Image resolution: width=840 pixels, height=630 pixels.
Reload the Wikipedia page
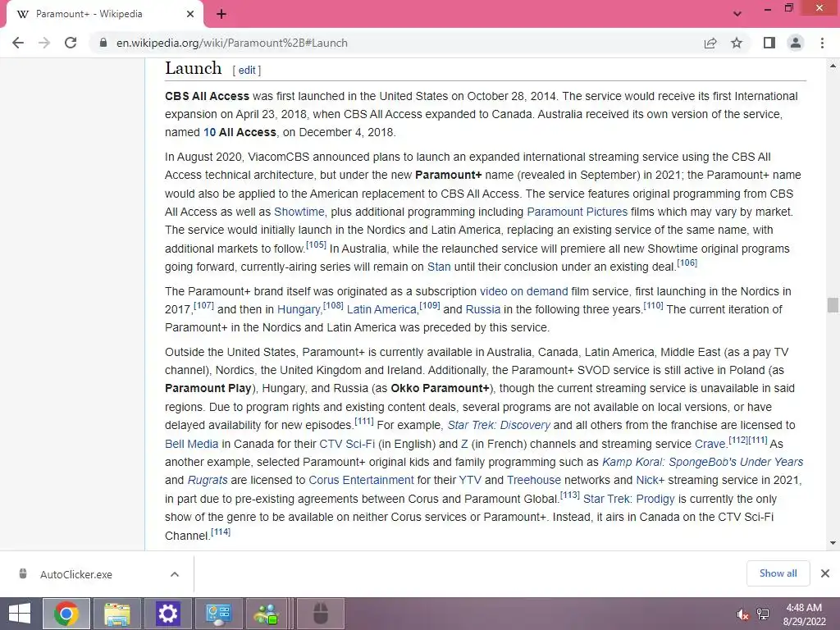point(71,43)
